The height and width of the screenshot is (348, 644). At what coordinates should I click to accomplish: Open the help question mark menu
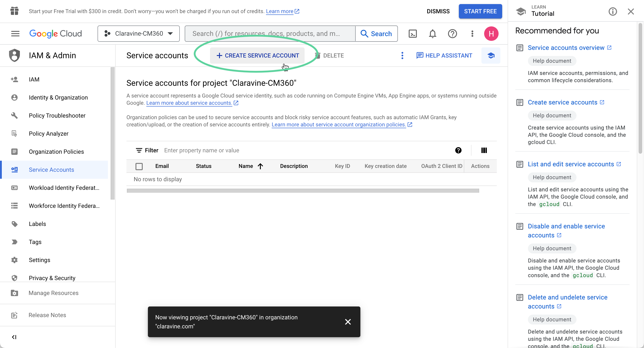click(x=452, y=33)
